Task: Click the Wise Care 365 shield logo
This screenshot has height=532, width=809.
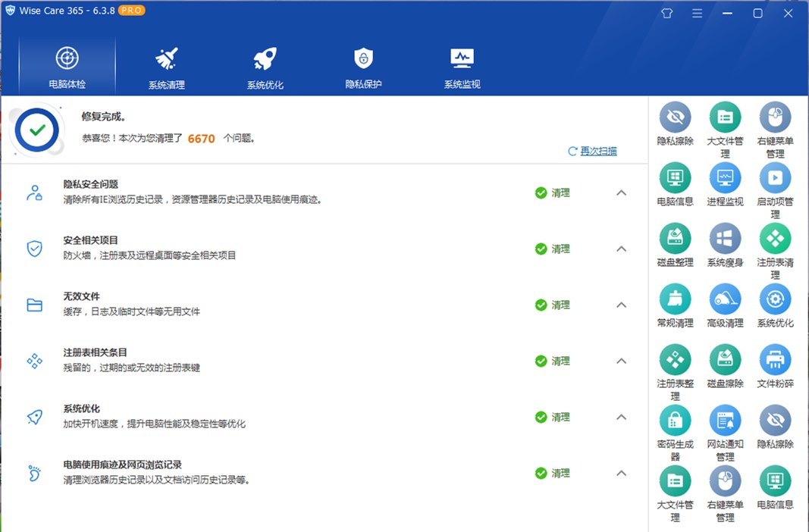Action: pyautogui.click(x=11, y=11)
